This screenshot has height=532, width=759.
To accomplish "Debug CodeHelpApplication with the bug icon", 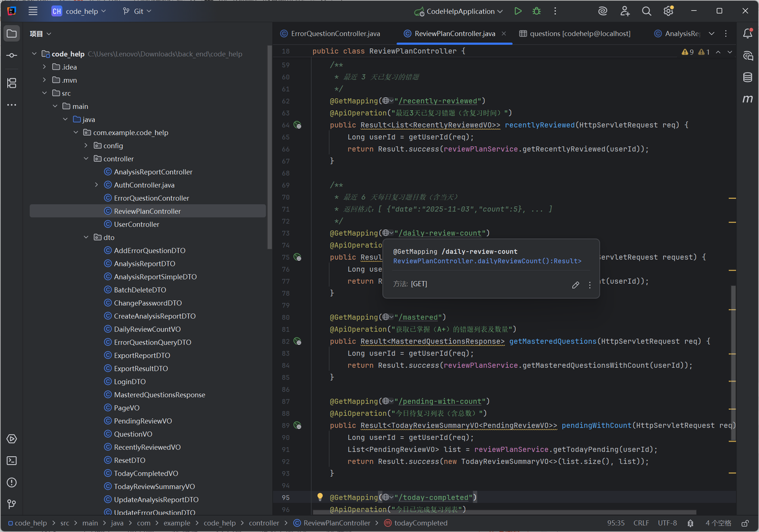I will pos(537,11).
